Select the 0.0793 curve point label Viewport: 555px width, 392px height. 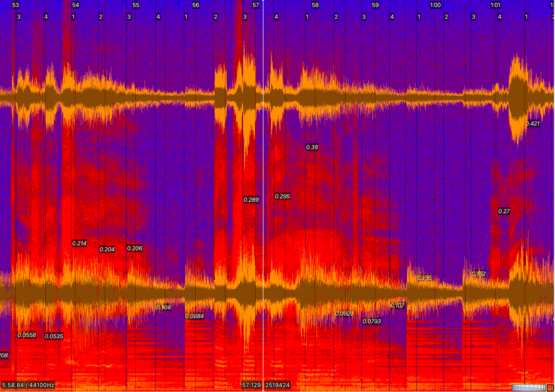pyautogui.click(x=372, y=321)
